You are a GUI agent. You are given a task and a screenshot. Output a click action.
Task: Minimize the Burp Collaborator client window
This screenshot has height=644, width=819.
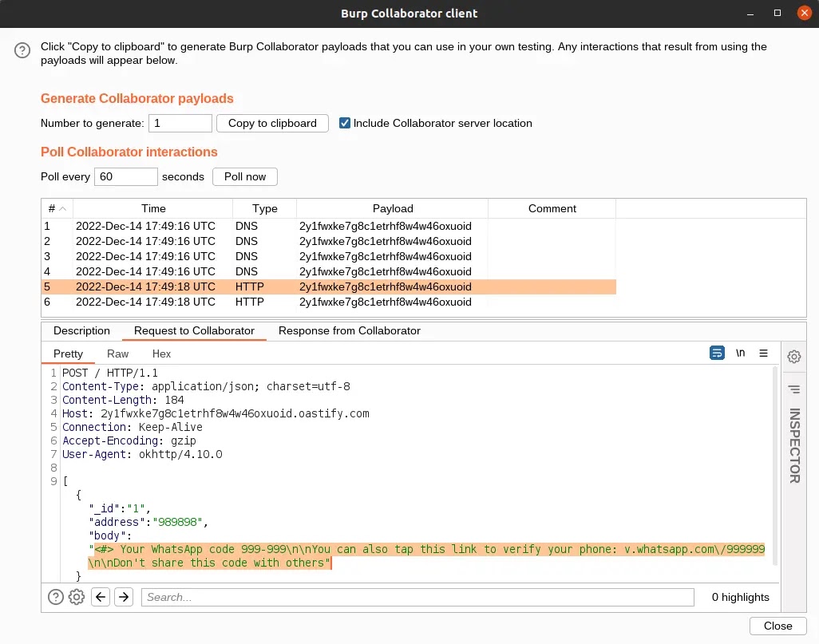click(x=750, y=13)
